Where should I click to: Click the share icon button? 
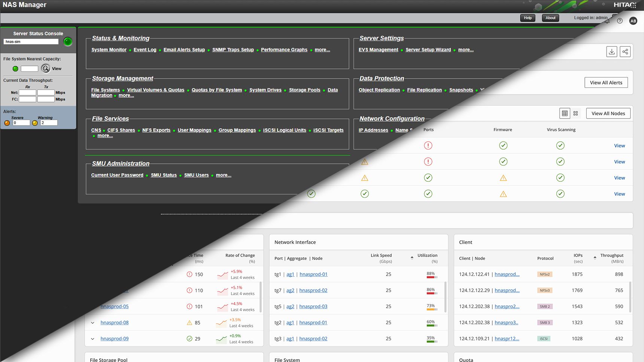coord(625,52)
